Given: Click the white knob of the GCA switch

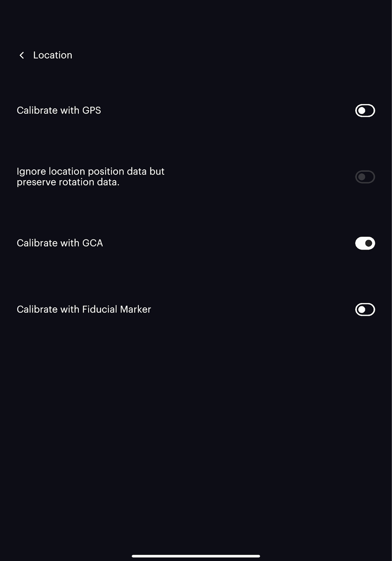Looking at the screenshot, I should pos(369,243).
